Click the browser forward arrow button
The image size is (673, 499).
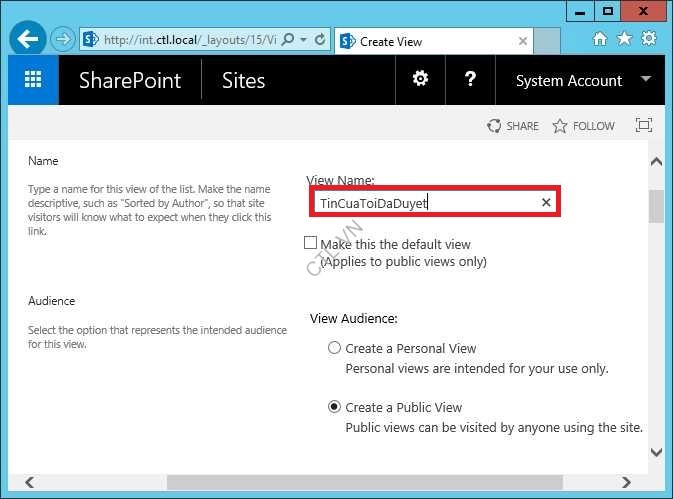[62, 40]
